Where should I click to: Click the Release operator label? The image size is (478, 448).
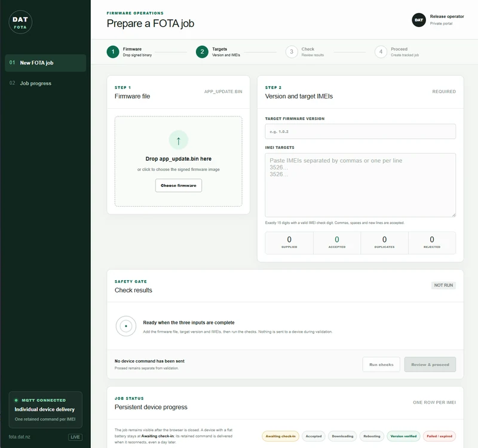(x=447, y=17)
